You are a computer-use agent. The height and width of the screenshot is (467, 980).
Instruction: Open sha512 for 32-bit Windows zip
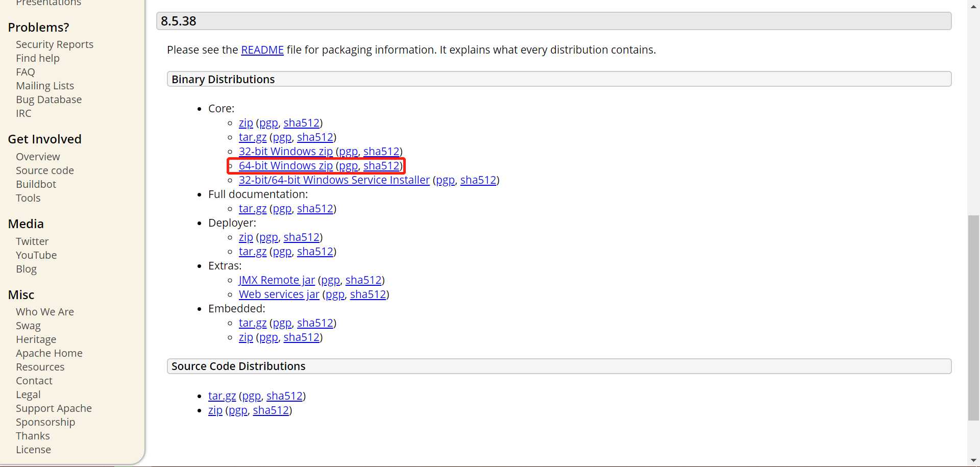tap(381, 152)
